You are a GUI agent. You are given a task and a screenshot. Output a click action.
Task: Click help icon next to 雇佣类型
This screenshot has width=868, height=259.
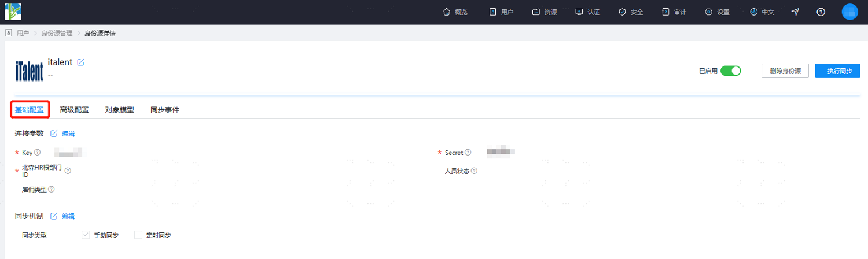(51, 189)
